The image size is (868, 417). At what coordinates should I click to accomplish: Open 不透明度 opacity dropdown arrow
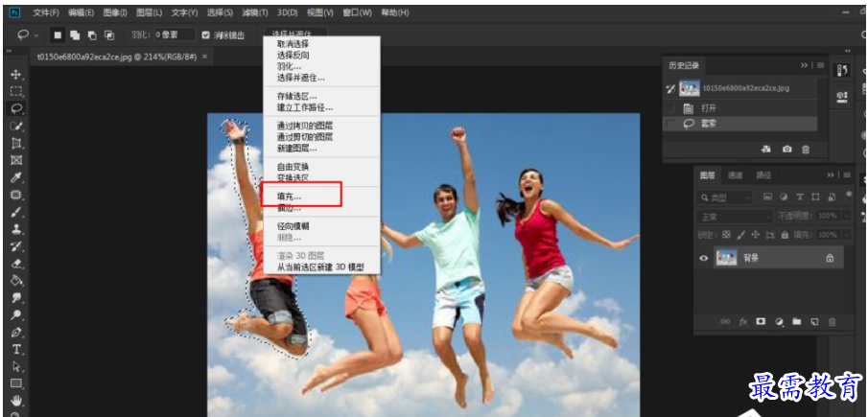pyautogui.click(x=848, y=216)
